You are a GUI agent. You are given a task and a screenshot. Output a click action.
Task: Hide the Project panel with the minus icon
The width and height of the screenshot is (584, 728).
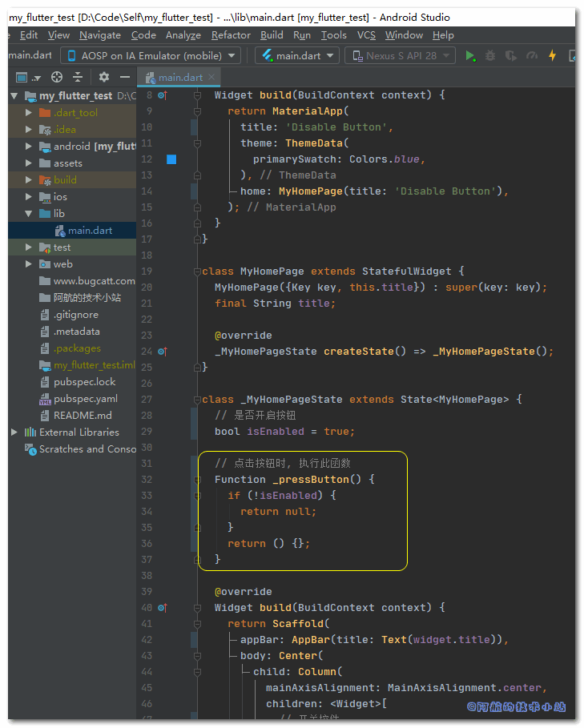click(x=124, y=77)
